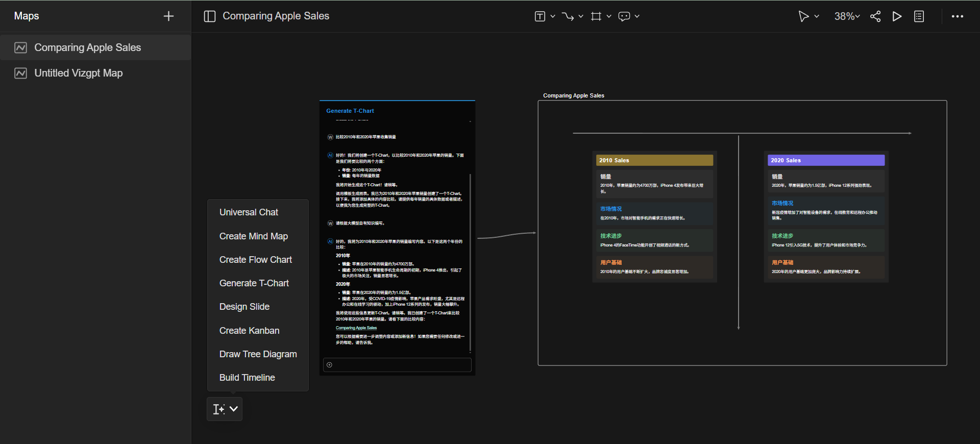This screenshot has width=980, height=444.
Task: Select the 用户基础 card under 2010 Sales
Action: point(654,267)
